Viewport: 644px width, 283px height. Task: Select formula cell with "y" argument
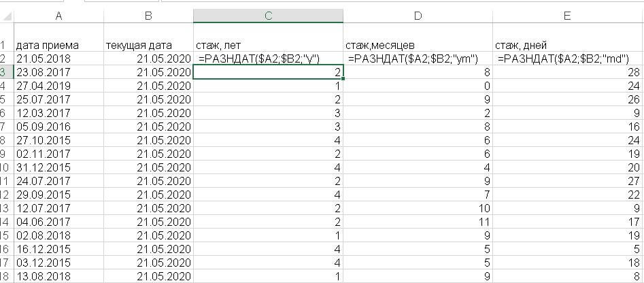pos(268,59)
